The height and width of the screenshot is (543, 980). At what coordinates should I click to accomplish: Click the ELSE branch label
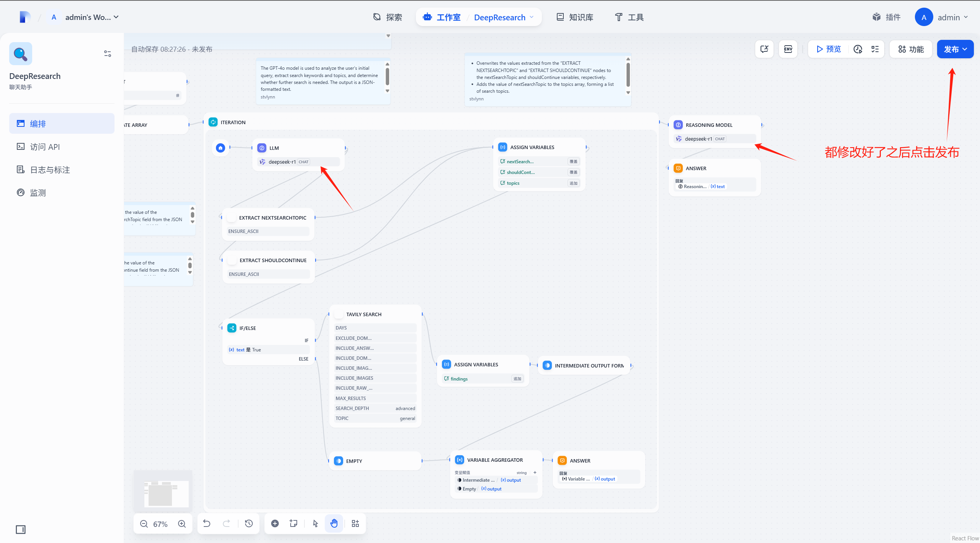tap(303, 359)
